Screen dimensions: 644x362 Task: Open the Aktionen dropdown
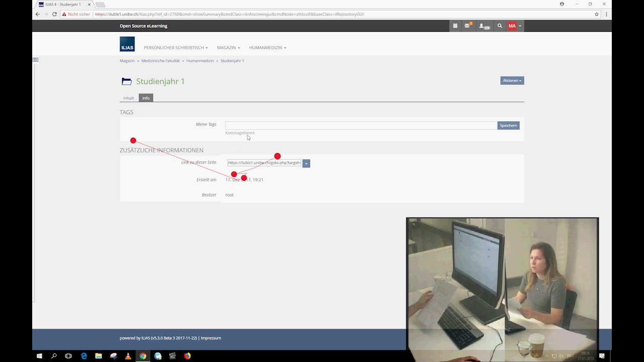click(x=512, y=80)
